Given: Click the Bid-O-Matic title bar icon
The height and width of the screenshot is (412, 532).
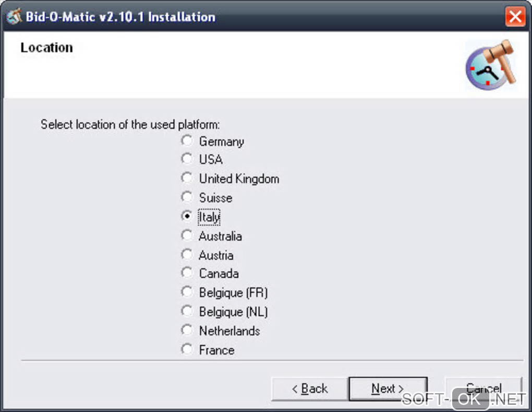Looking at the screenshot, I should pos(14,16).
